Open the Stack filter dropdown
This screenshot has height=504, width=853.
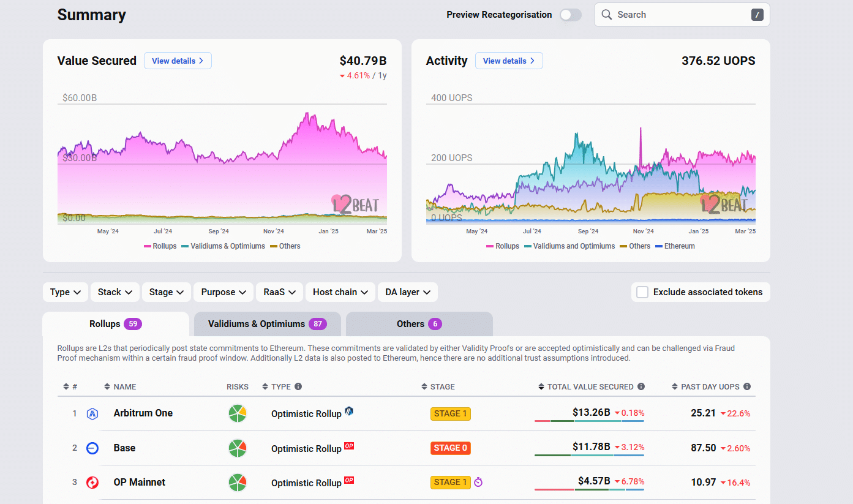pos(115,292)
